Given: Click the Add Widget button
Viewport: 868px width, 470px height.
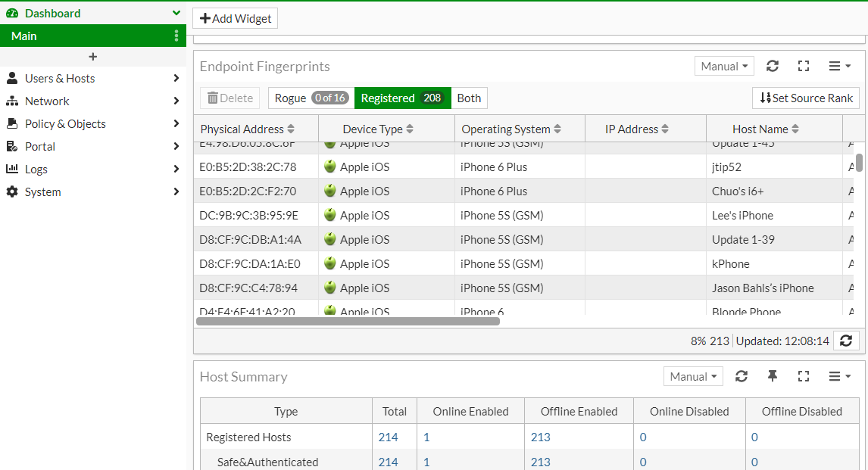Looking at the screenshot, I should (235, 19).
